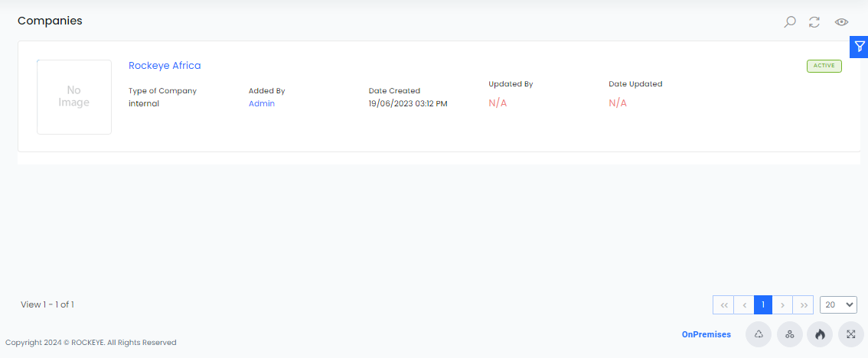Viewport: 868px width, 358px height.
Task: Click the internal company type value
Action: coord(144,103)
